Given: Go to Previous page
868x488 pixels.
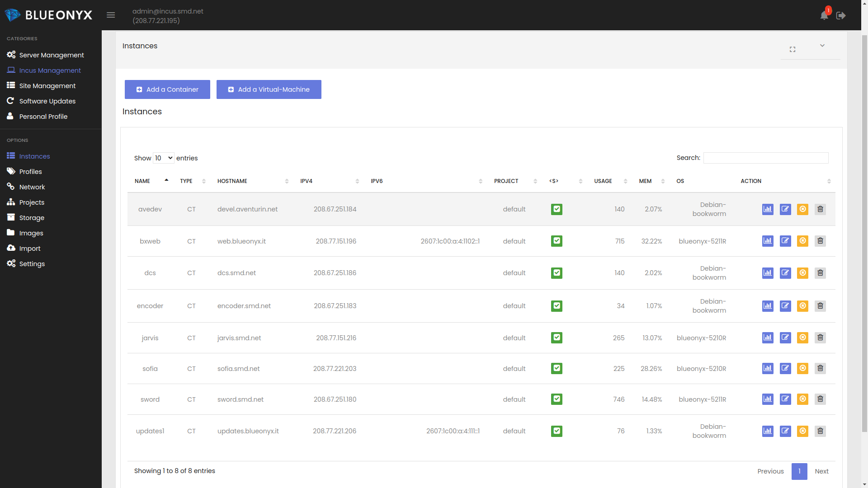Looking at the screenshot, I should pyautogui.click(x=770, y=471).
